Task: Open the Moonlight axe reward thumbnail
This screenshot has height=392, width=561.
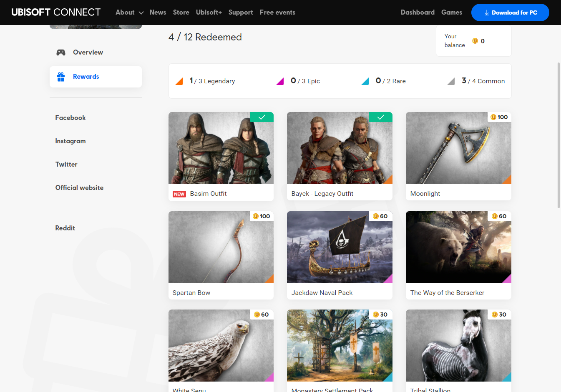Action: (x=458, y=148)
